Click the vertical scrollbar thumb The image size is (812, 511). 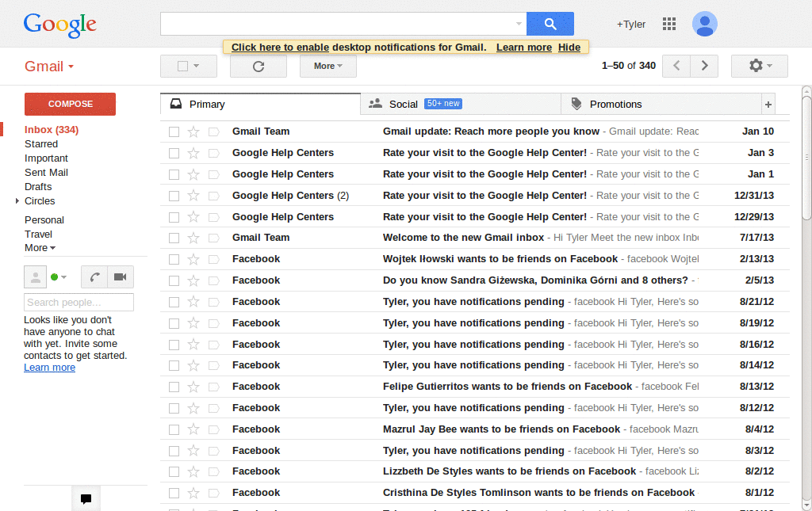pyautogui.click(x=806, y=158)
